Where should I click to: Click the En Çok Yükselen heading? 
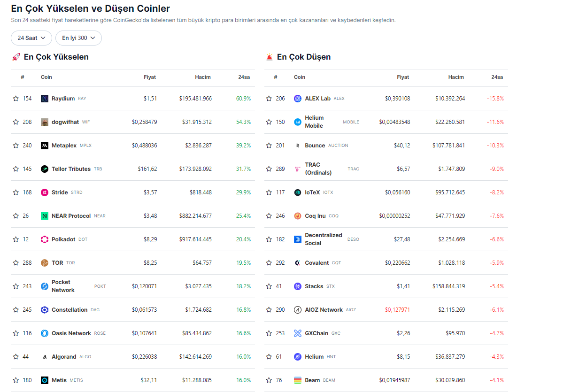pyautogui.click(x=56, y=57)
